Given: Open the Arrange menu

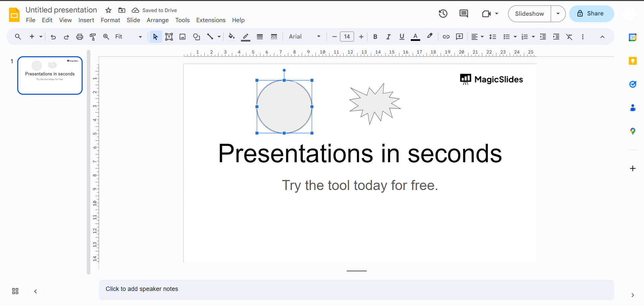Looking at the screenshot, I should coord(157,20).
